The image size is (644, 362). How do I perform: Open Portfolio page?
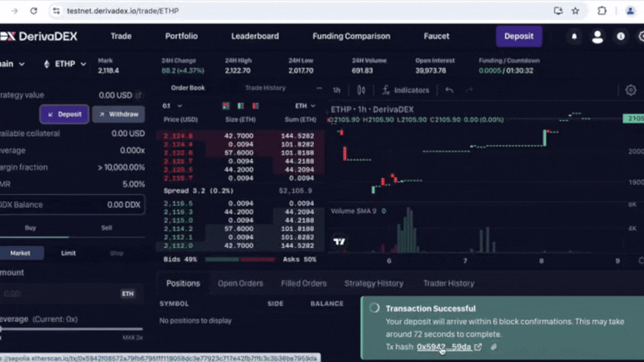(181, 36)
